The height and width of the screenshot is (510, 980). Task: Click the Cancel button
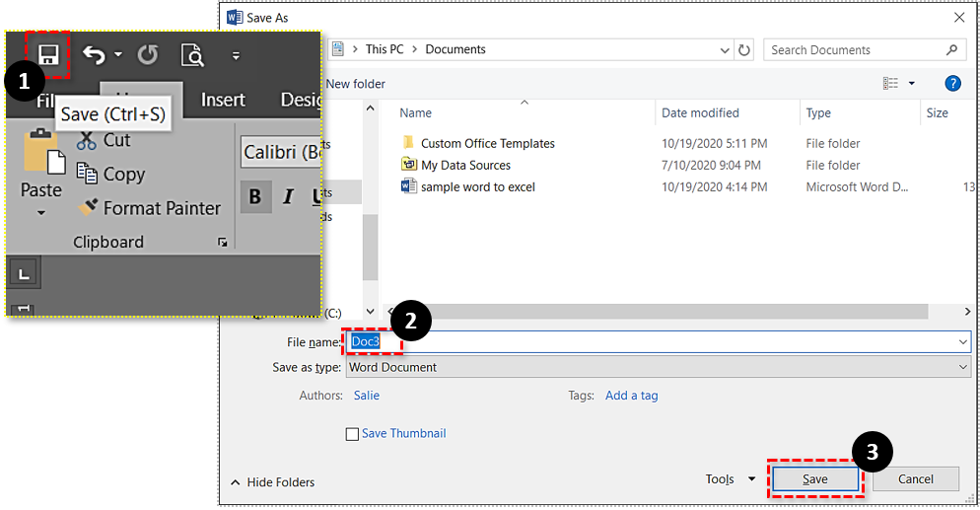pos(916,479)
